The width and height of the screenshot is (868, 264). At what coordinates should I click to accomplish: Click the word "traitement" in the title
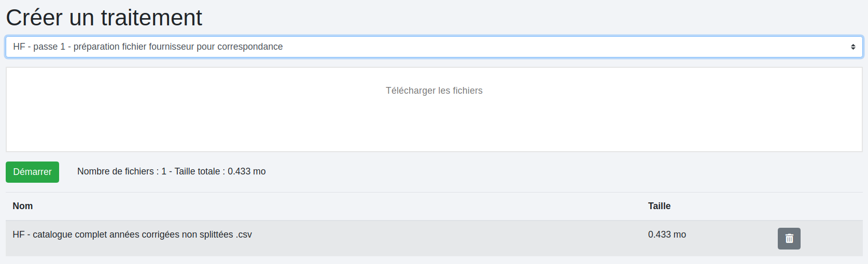(x=151, y=18)
